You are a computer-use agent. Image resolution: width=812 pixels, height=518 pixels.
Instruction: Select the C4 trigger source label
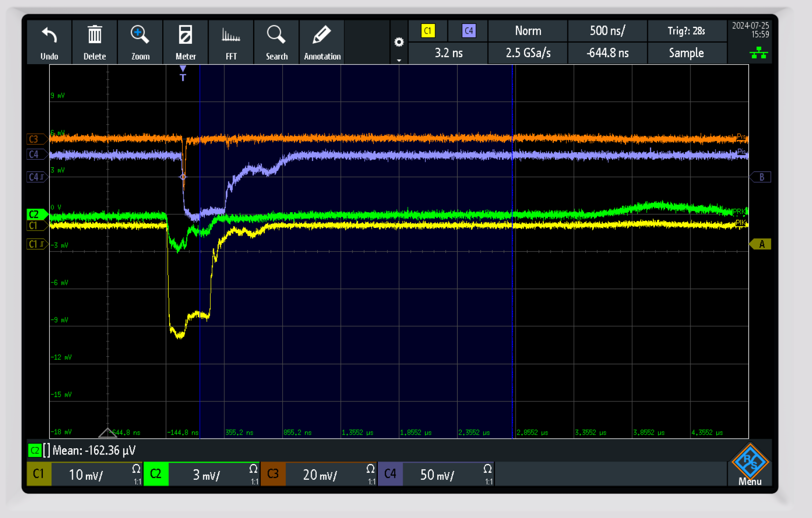[x=468, y=31]
